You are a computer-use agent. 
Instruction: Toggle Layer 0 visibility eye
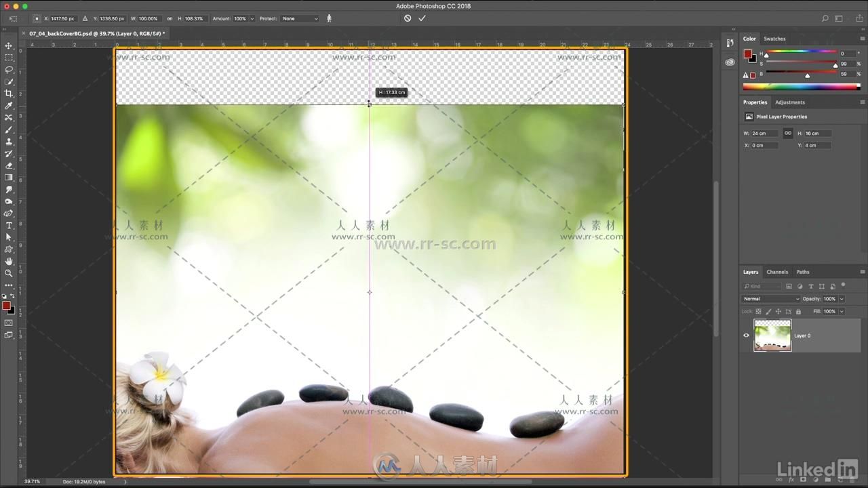(747, 335)
